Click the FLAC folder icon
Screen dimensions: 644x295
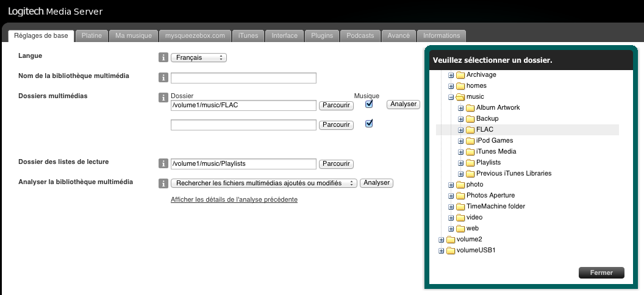coord(470,130)
